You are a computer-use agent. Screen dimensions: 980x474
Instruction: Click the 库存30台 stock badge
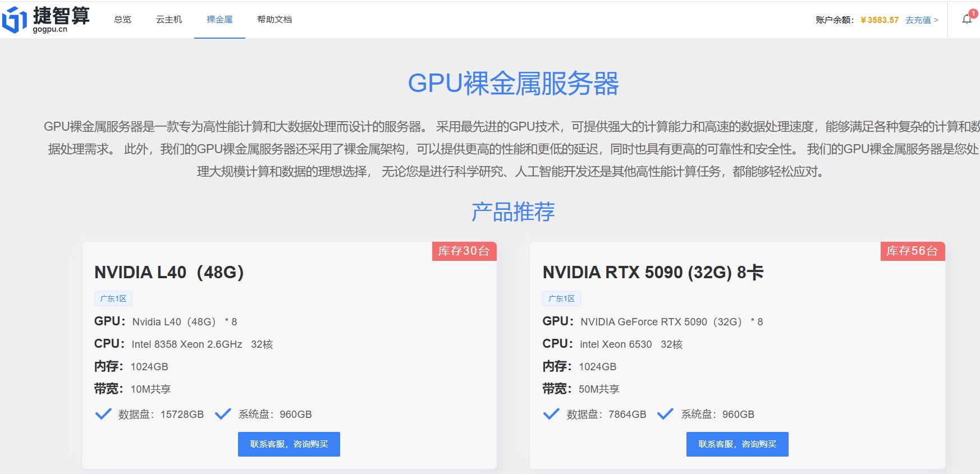pos(464,251)
